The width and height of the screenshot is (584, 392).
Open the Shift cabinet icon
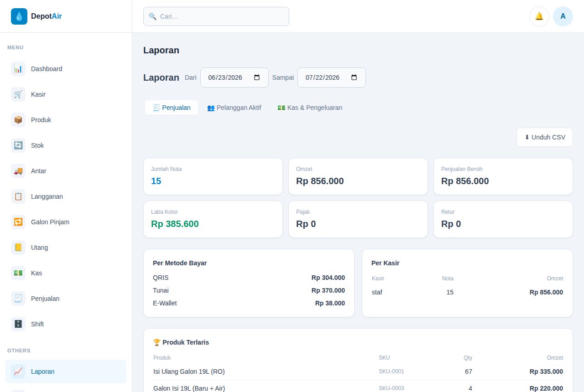coord(18,324)
